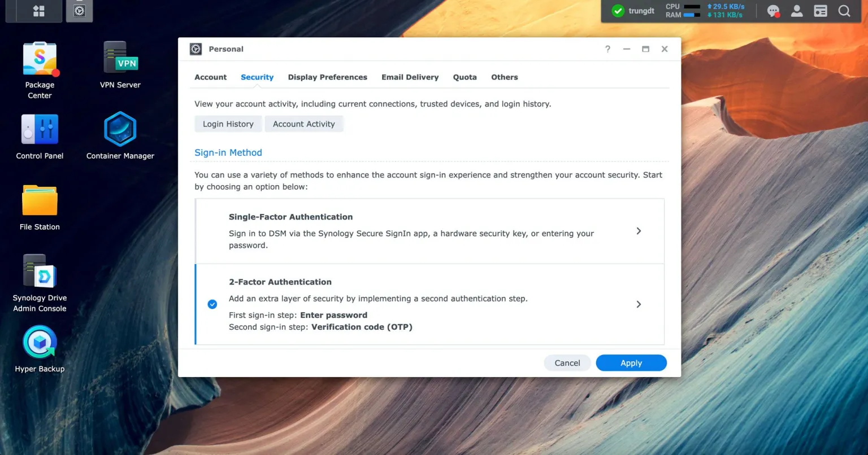Switch to the Account tab

coord(210,77)
